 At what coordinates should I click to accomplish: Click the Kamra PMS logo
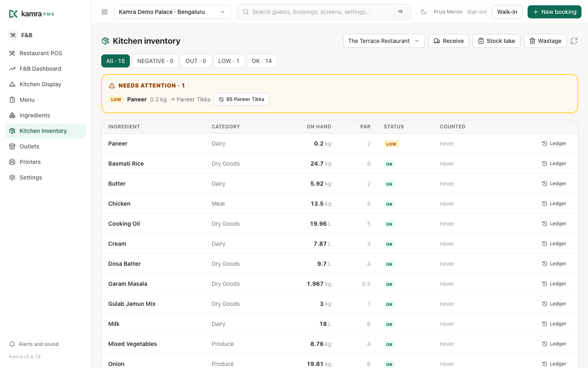[31, 14]
